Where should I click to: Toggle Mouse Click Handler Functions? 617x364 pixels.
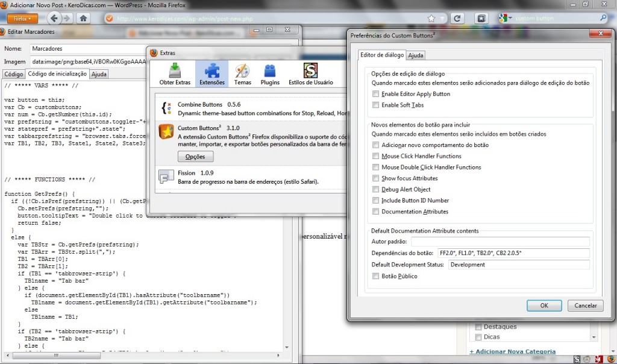pyautogui.click(x=376, y=156)
